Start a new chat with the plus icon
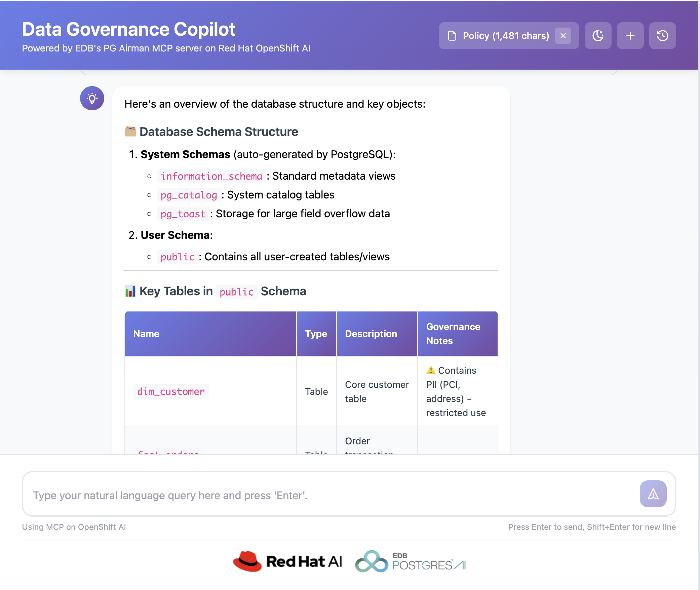The height and width of the screenshot is (590, 700). 630,36
